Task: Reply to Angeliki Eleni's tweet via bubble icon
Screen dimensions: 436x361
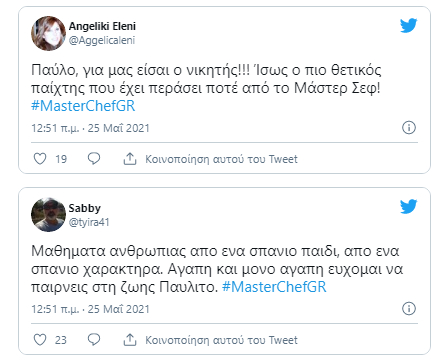Action: [94, 159]
